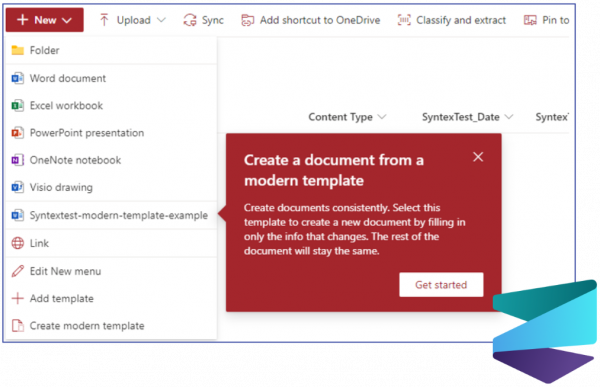Click the Classify and extract icon
This screenshot has height=387, width=600.
404,20
